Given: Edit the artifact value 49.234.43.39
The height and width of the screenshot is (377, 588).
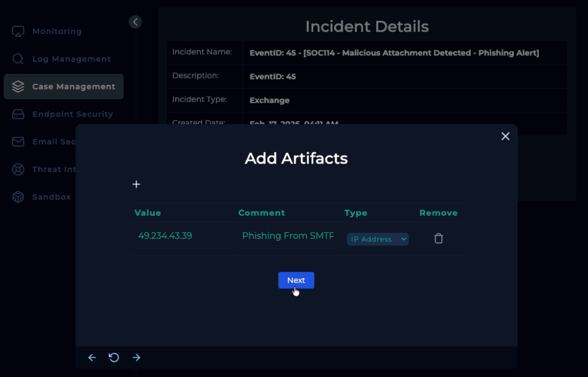Looking at the screenshot, I should coord(180,236).
